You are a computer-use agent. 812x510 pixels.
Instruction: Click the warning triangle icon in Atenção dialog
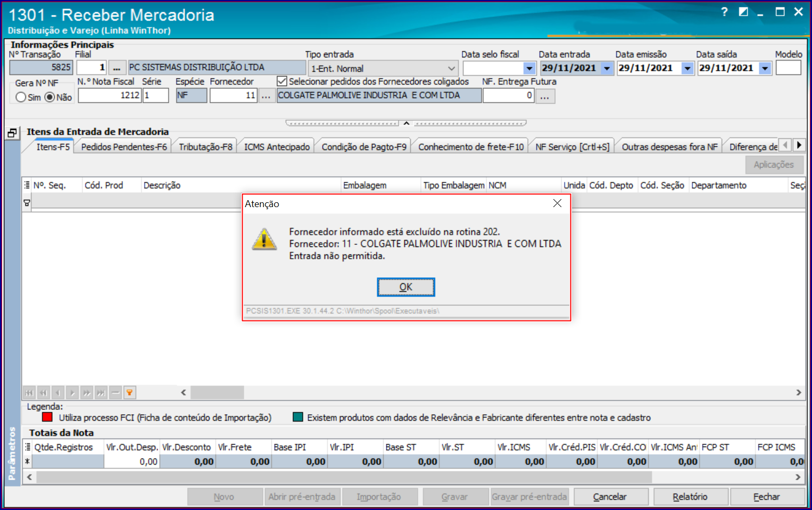pyautogui.click(x=264, y=239)
